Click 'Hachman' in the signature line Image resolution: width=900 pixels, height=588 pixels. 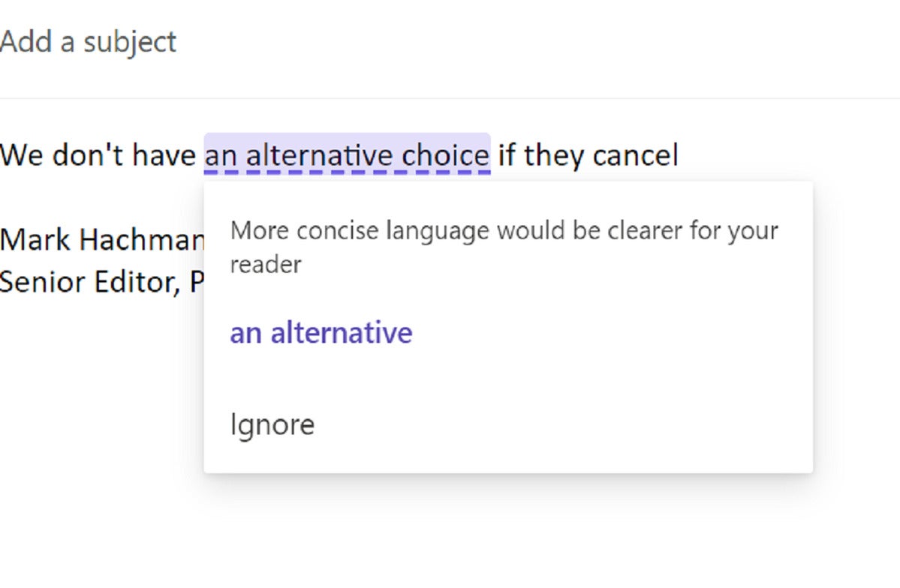tap(142, 239)
